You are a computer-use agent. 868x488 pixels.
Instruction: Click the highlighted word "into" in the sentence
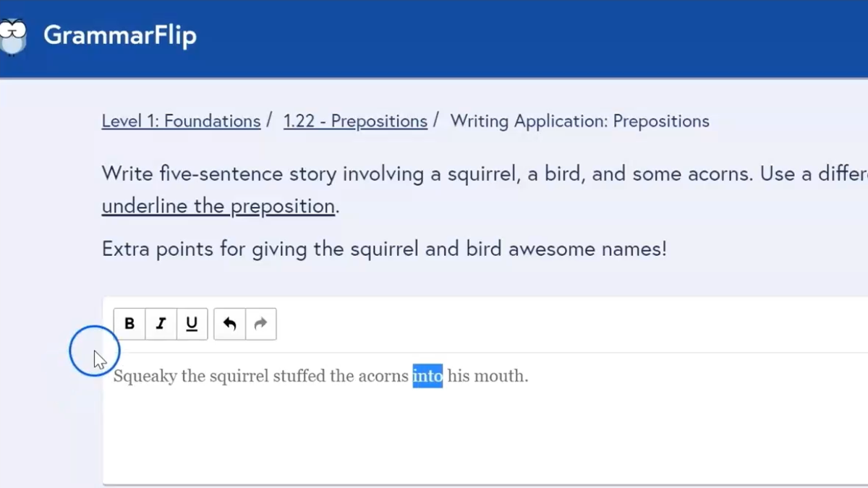tap(427, 376)
